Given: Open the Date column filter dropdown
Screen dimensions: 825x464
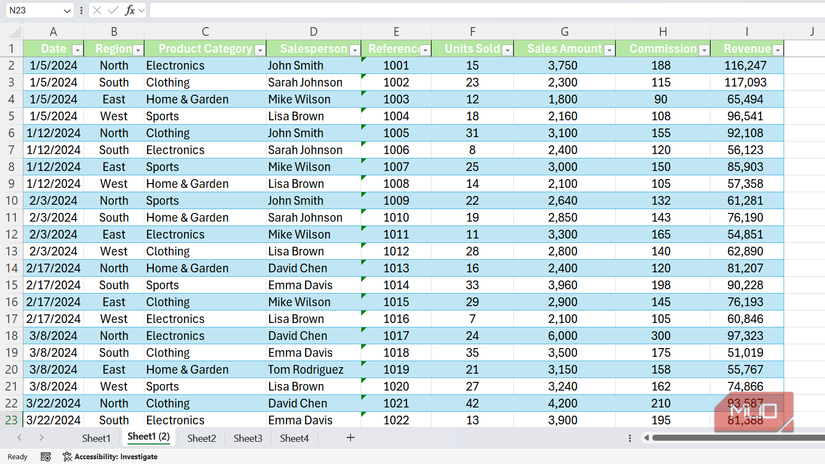Looking at the screenshot, I should coord(77,49).
